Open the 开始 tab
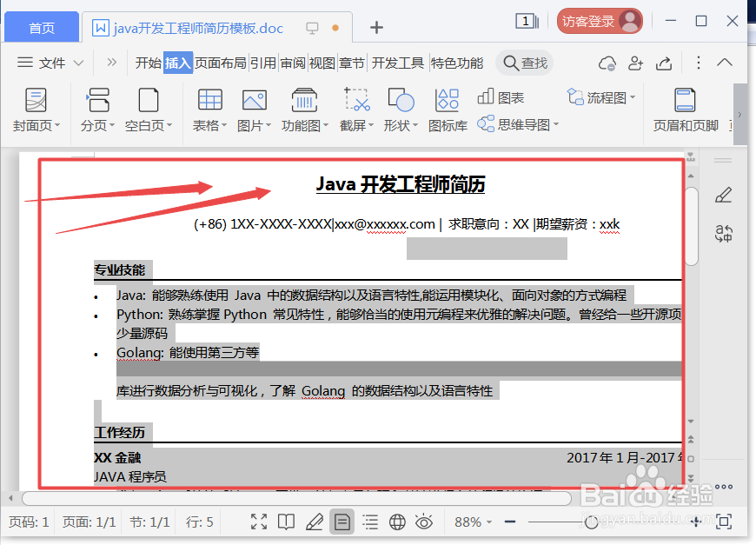Screen dimensions: 756x545 pyautogui.click(x=148, y=63)
